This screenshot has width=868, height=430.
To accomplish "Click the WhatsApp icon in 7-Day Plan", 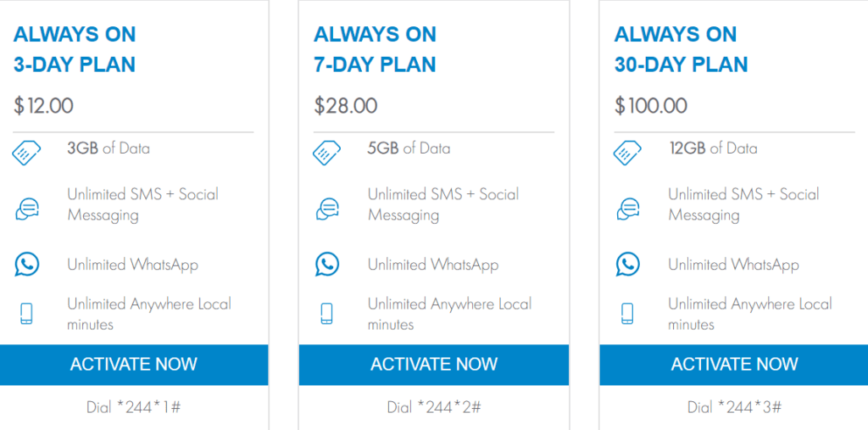I will 326,264.
